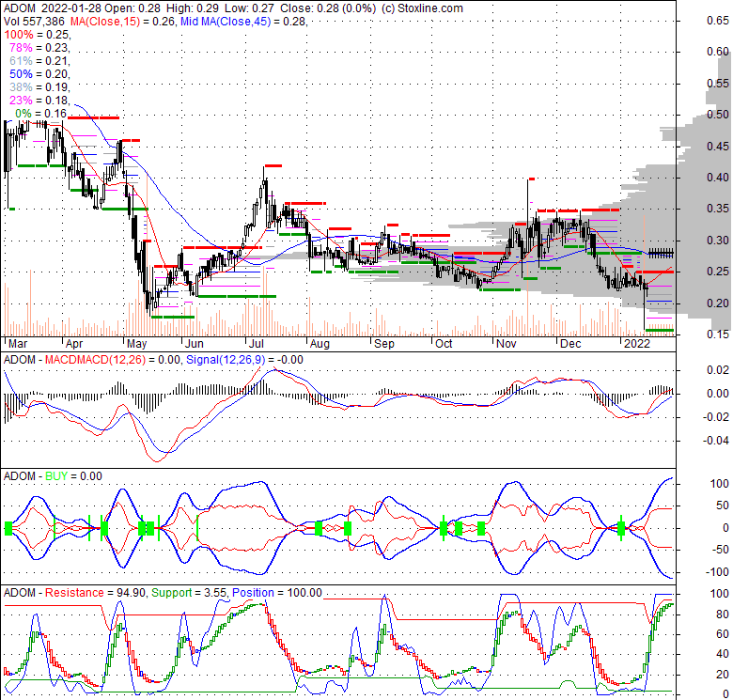
Task: Click the 'May' month label on time axis
Action: [137, 344]
